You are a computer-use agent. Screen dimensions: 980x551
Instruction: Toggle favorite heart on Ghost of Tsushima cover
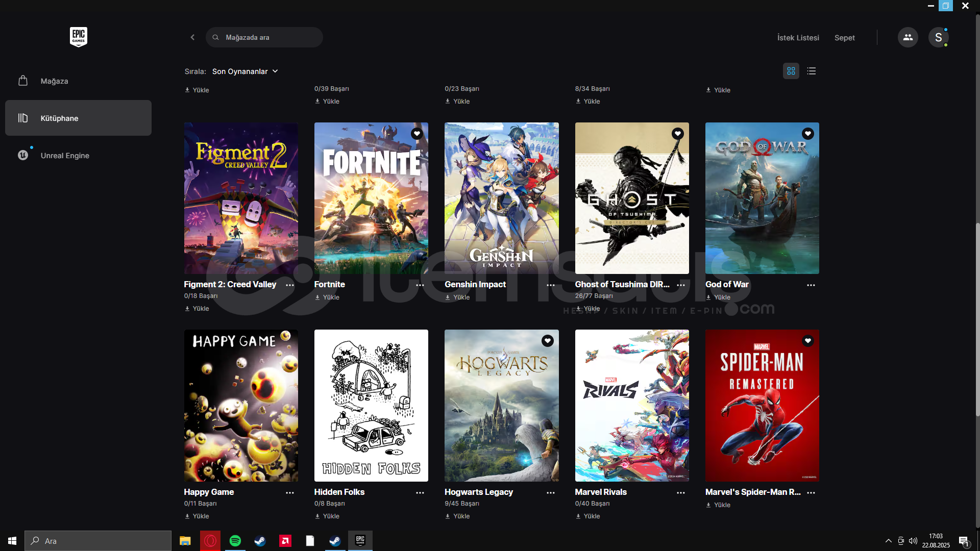[x=678, y=134]
